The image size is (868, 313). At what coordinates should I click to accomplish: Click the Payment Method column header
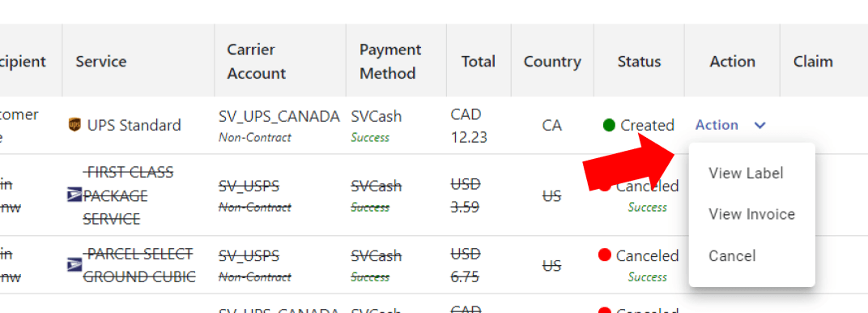coord(390,61)
